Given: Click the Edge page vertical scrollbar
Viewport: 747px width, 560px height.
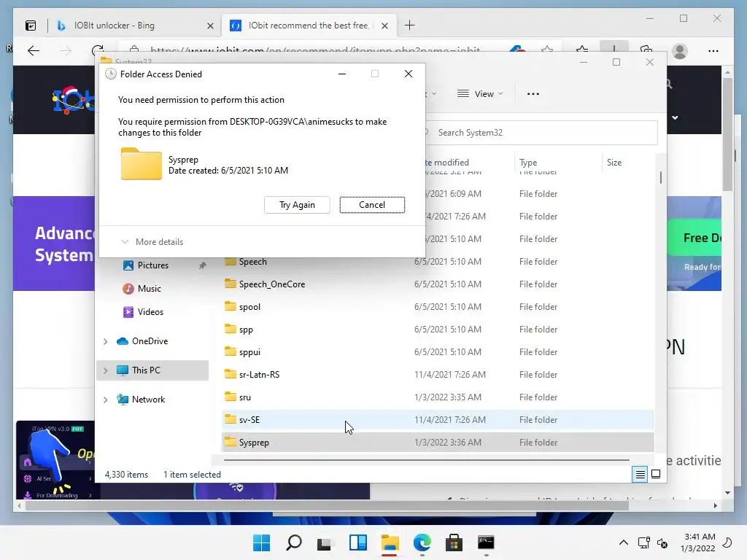Looking at the screenshot, I should pos(727,133).
